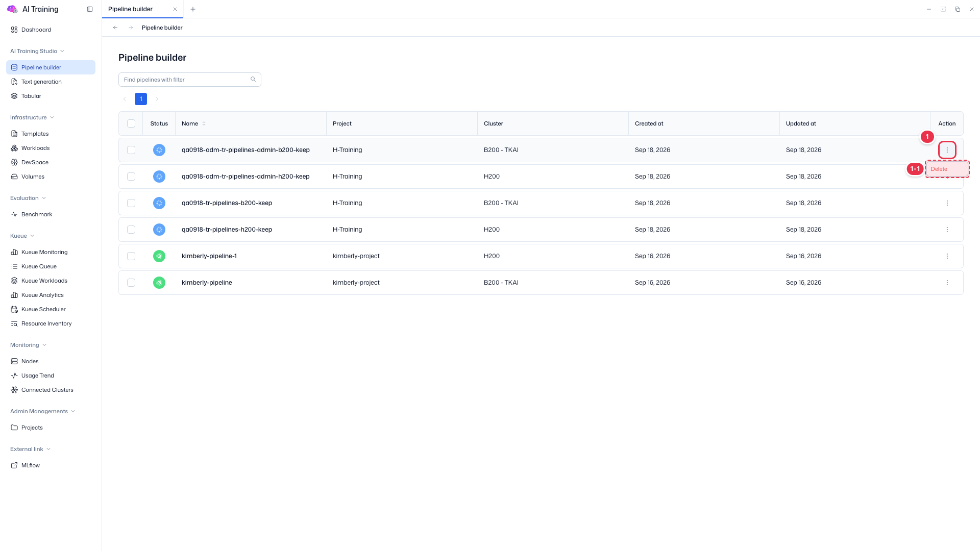Add a new tab with plus button
Image resolution: width=980 pixels, height=551 pixels.
click(193, 9)
